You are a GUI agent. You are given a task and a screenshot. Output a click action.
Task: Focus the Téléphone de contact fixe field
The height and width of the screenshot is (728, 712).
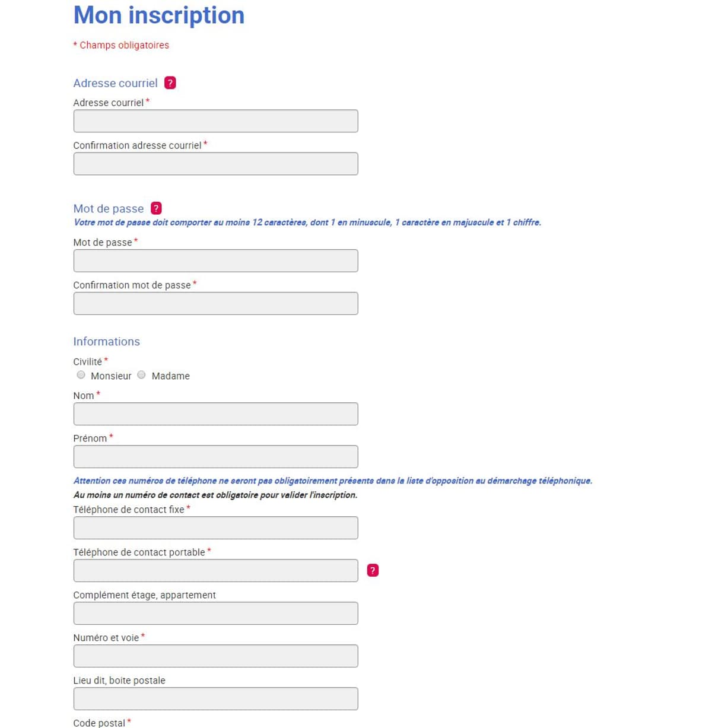click(215, 527)
